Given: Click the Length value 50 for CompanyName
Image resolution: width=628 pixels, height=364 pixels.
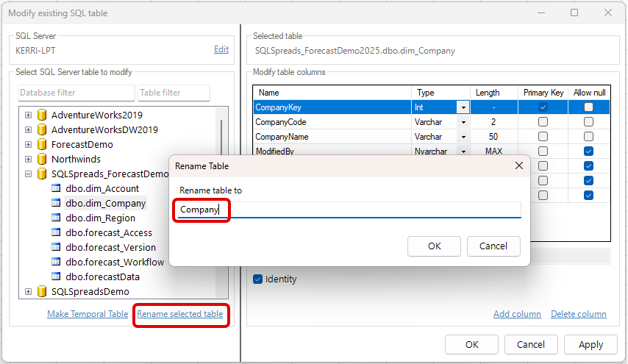Looking at the screenshot, I should pos(493,137).
